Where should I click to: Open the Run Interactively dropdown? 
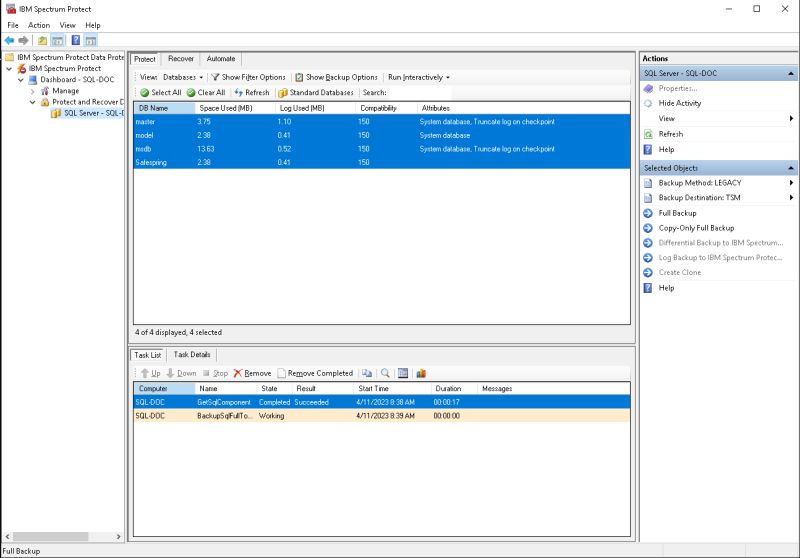tap(419, 78)
